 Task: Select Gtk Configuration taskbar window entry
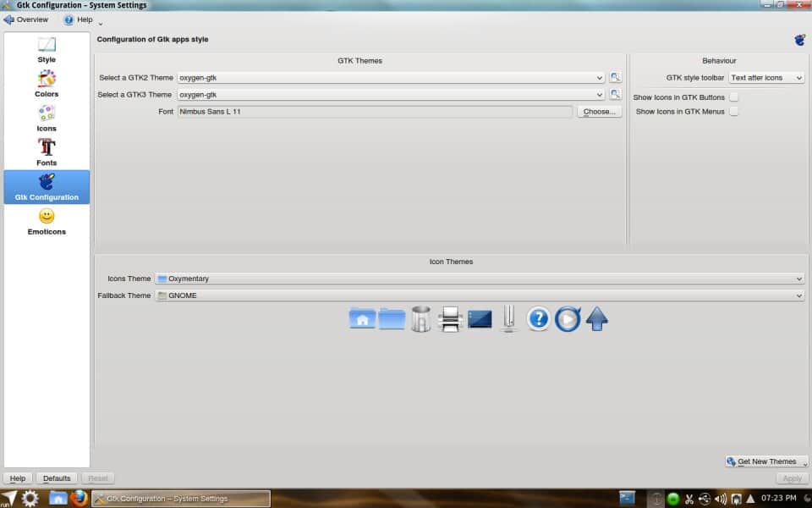[x=181, y=499]
